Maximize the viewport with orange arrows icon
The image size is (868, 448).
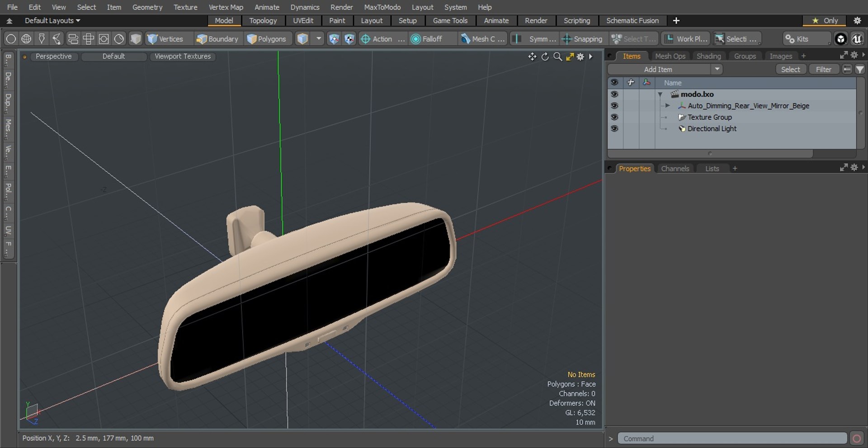[x=570, y=57]
